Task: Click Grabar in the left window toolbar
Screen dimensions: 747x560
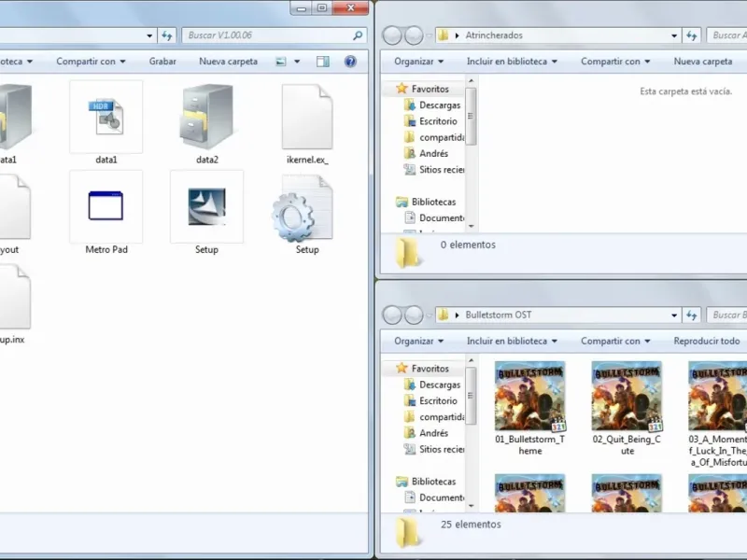Action: (162, 62)
